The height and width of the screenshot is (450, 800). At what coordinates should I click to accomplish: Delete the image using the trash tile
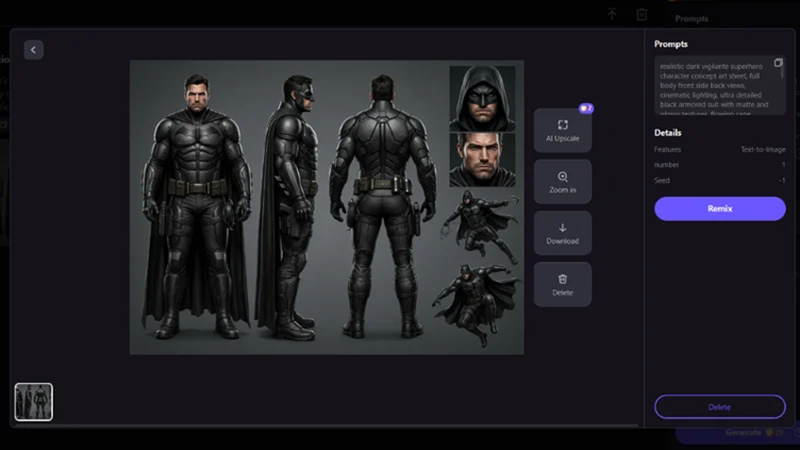click(562, 285)
